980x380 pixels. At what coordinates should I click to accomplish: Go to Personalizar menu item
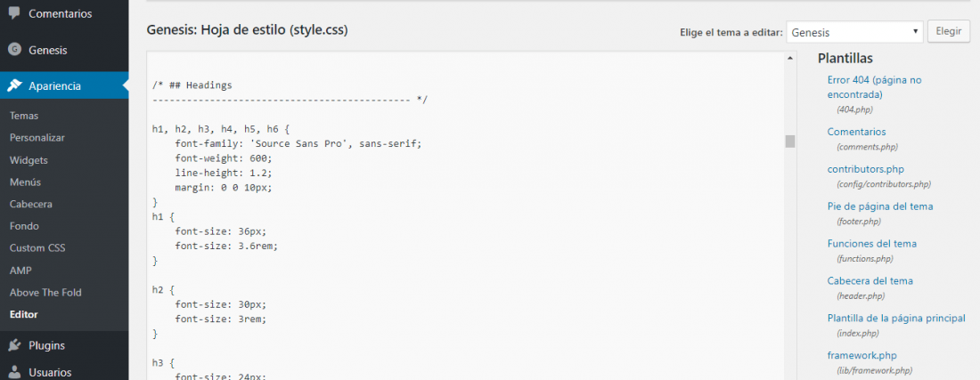pos(37,137)
